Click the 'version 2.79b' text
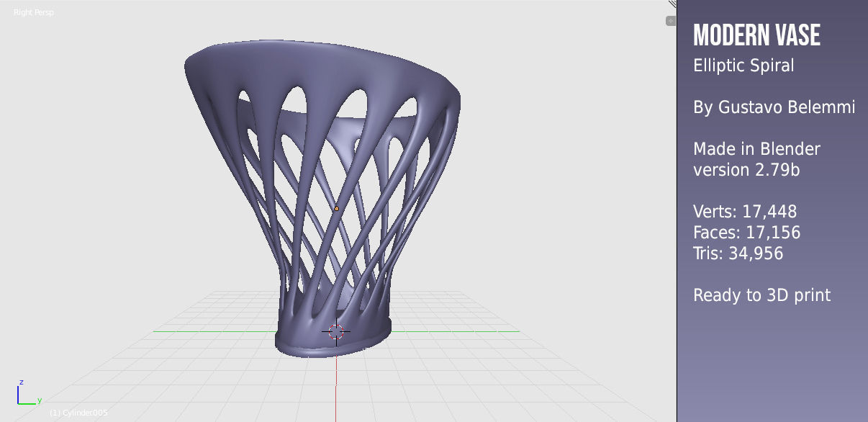Screen dimensions: 868x422 [746, 170]
